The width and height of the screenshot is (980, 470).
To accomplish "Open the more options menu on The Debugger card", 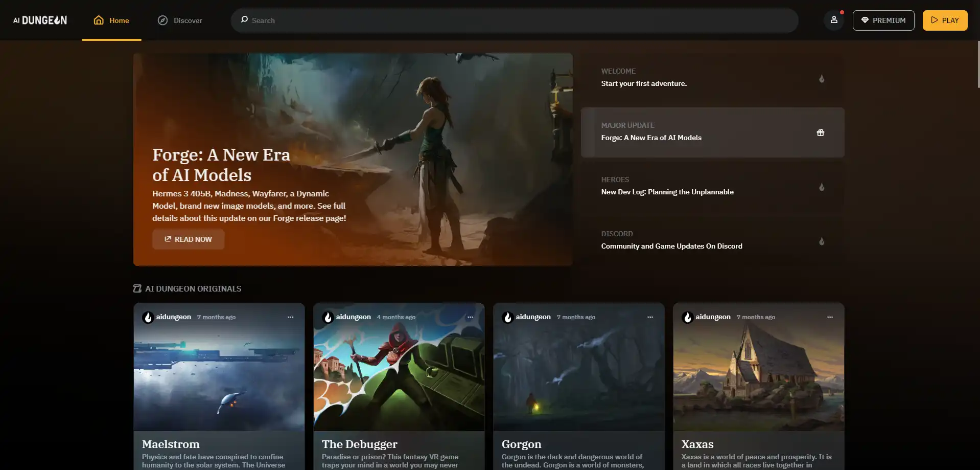I will [471, 317].
